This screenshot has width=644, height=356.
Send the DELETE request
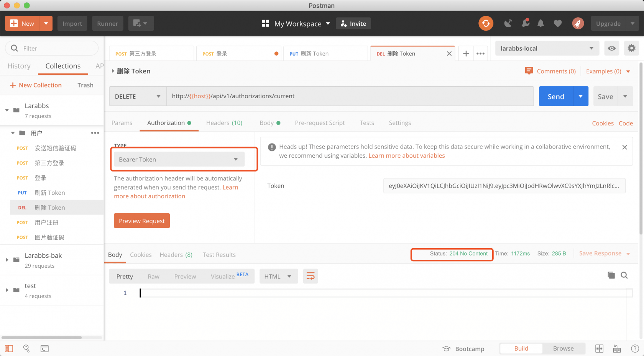(556, 96)
